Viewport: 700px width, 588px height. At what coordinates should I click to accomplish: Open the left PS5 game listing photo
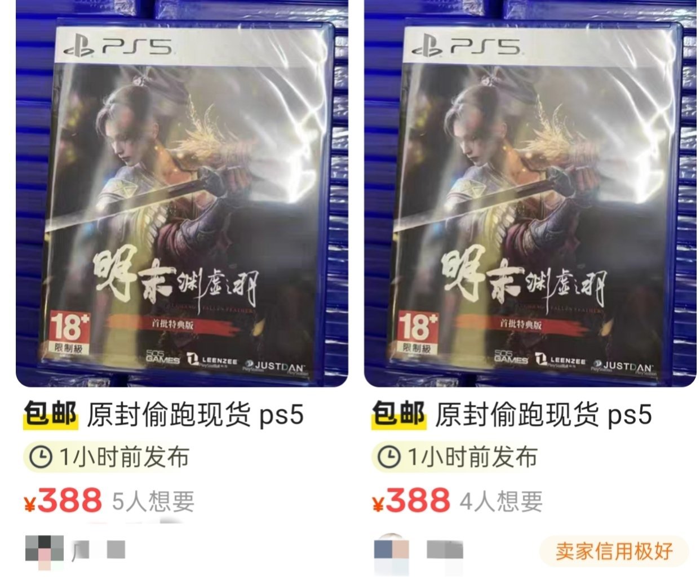coord(181,193)
